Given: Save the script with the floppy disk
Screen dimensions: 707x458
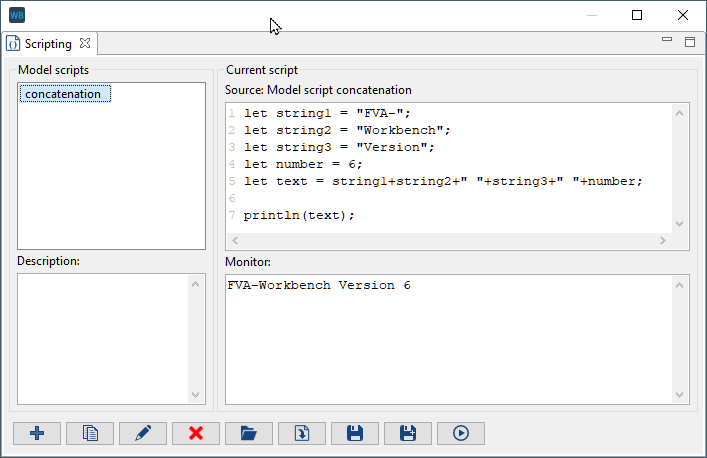Looking at the screenshot, I should (355, 433).
